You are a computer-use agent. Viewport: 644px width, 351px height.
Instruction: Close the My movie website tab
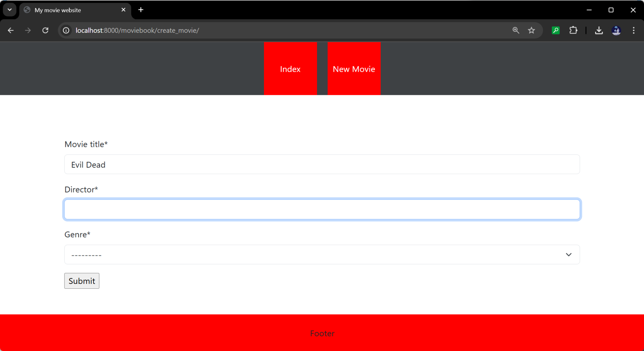tap(123, 10)
